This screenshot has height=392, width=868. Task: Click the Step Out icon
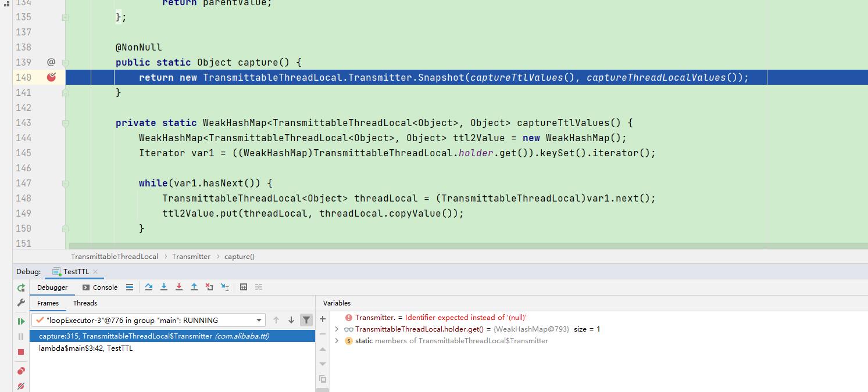point(194,287)
